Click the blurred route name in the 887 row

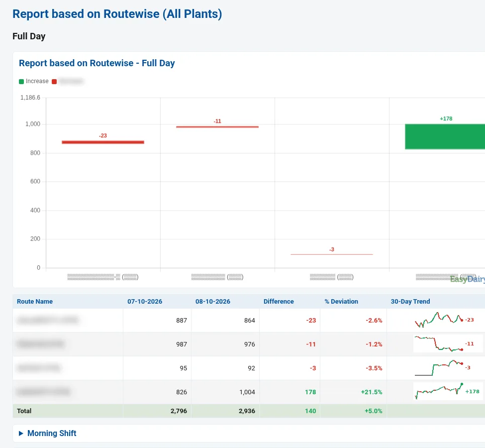pos(48,320)
